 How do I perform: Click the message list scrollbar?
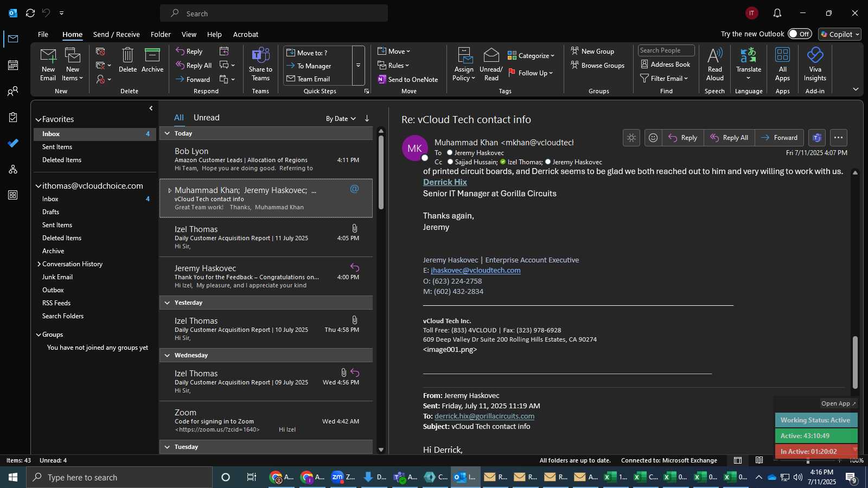[x=381, y=172]
